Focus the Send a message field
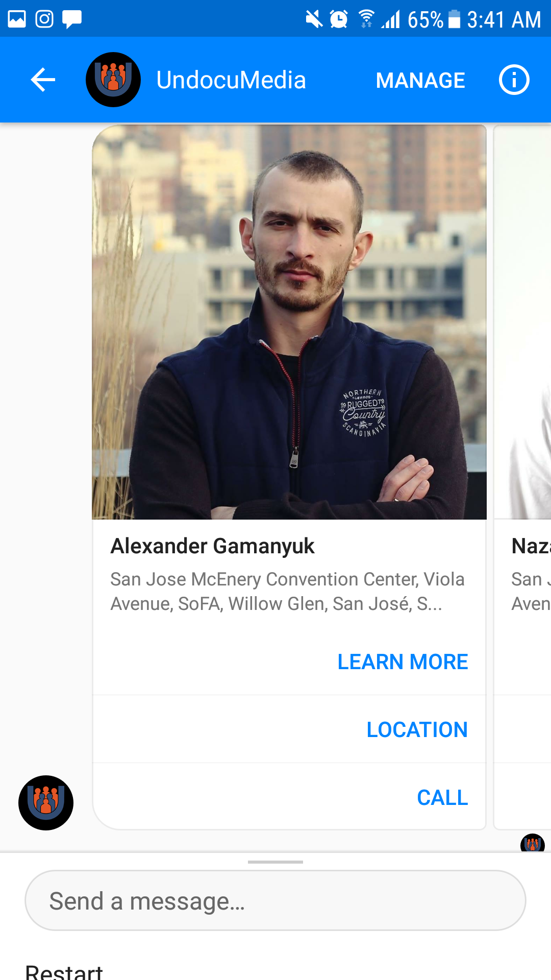The width and height of the screenshot is (551, 980). [275, 901]
